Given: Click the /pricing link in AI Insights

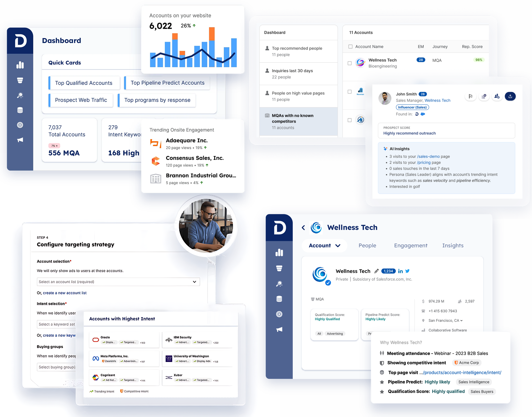Looking at the screenshot, I should 424,163.
